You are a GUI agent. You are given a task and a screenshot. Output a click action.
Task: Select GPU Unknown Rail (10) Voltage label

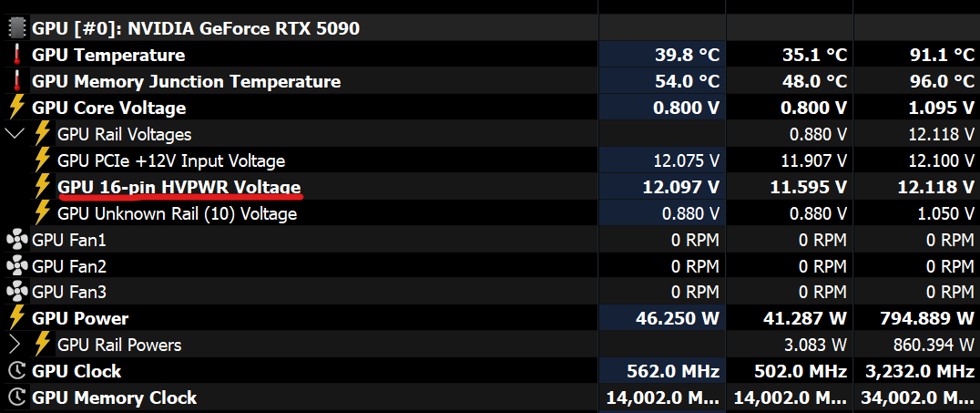tap(177, 214)
